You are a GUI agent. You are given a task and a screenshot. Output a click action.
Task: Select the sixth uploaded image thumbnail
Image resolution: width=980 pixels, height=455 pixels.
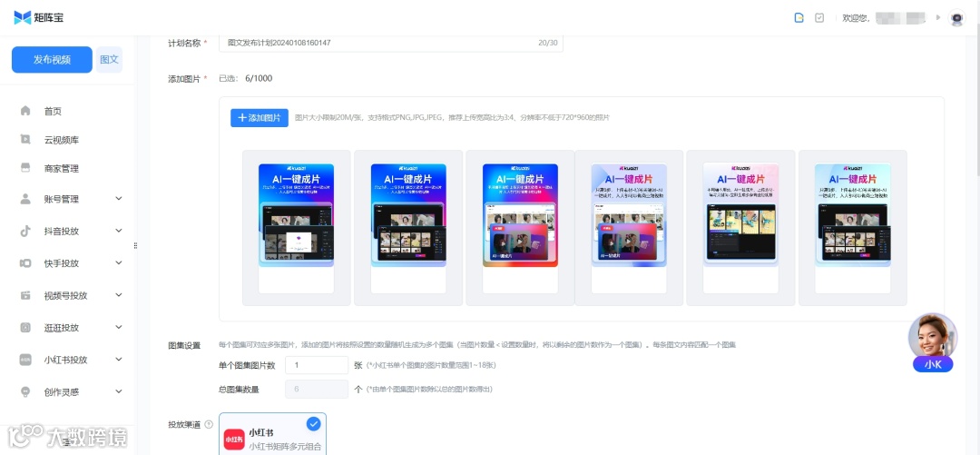[852, 228]
